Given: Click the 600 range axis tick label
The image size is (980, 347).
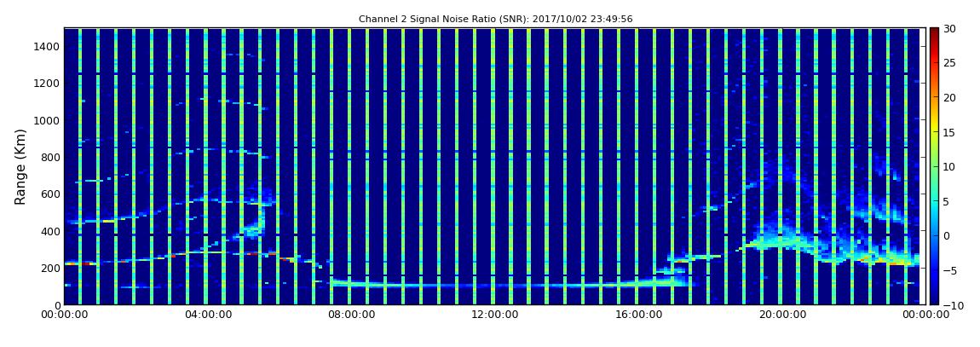Looking at the screenshot, I should [50, 194].
